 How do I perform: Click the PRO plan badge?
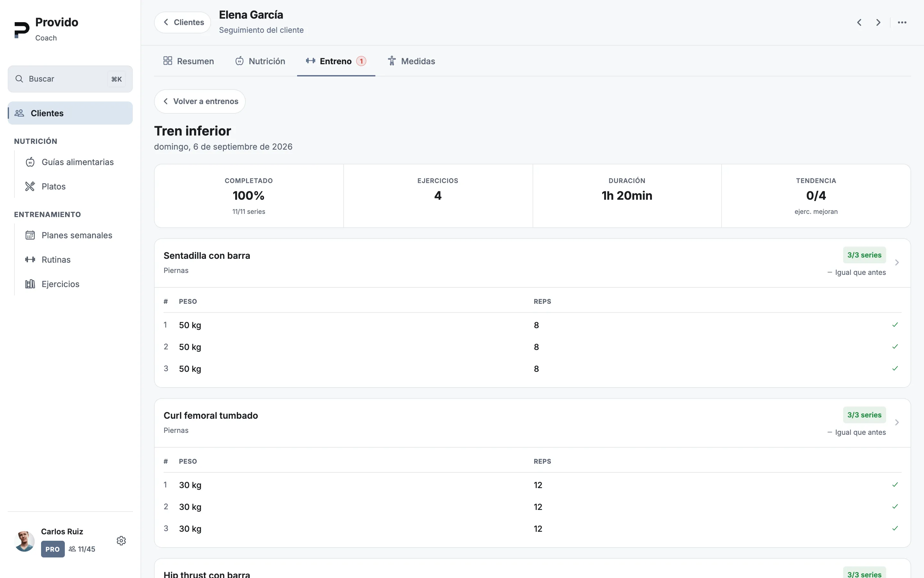(x=53, y=549)
